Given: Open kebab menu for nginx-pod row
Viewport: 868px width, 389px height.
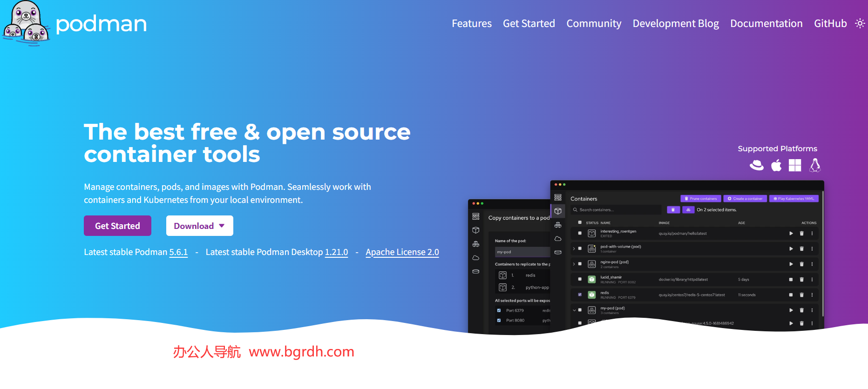Looking at the screenshot, I should pos(812,264).
